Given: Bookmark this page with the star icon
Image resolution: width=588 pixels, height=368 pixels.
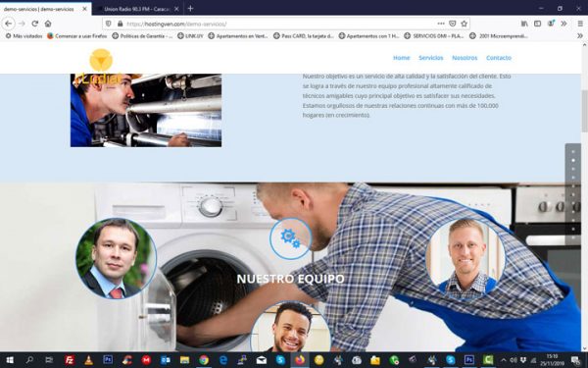Looking at the screenshot, I should click(x=464, y=24).
